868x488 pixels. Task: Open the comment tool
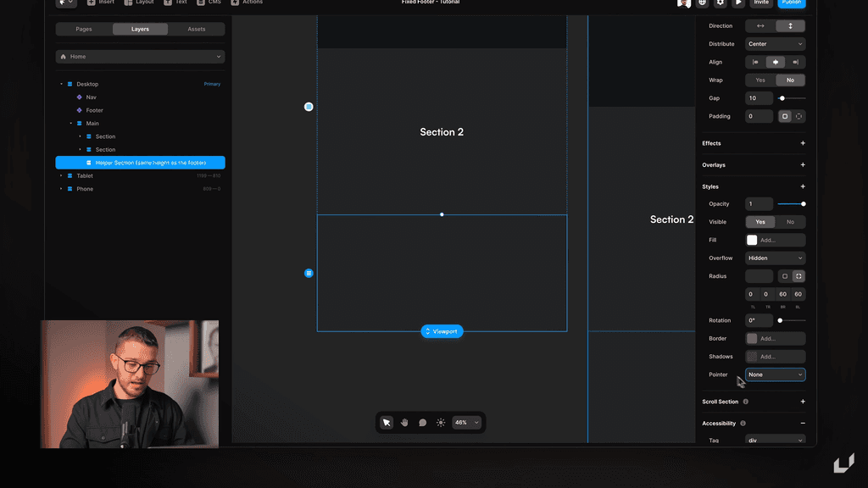click(423, 422)
